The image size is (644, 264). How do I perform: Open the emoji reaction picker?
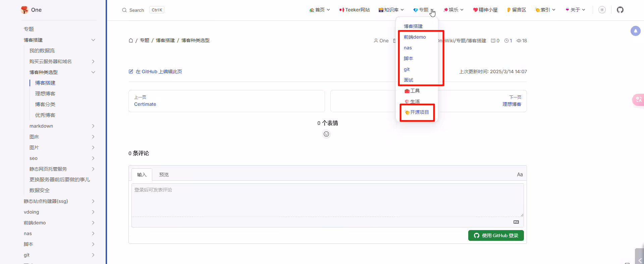tap(326, 134)
